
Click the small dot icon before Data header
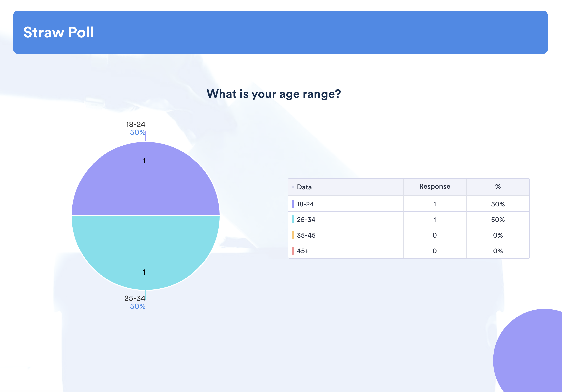[x=293, y=187]
